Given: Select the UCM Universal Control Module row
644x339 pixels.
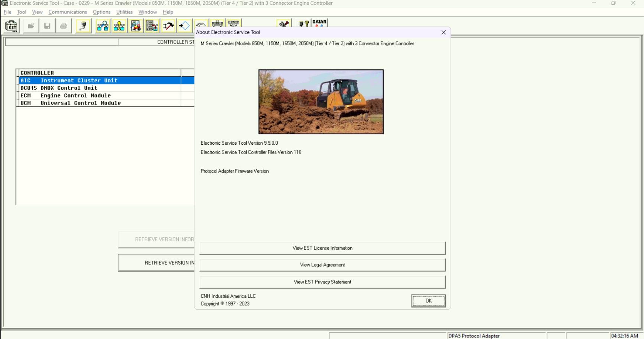Looking at the screenshot, I should [106, 103].
